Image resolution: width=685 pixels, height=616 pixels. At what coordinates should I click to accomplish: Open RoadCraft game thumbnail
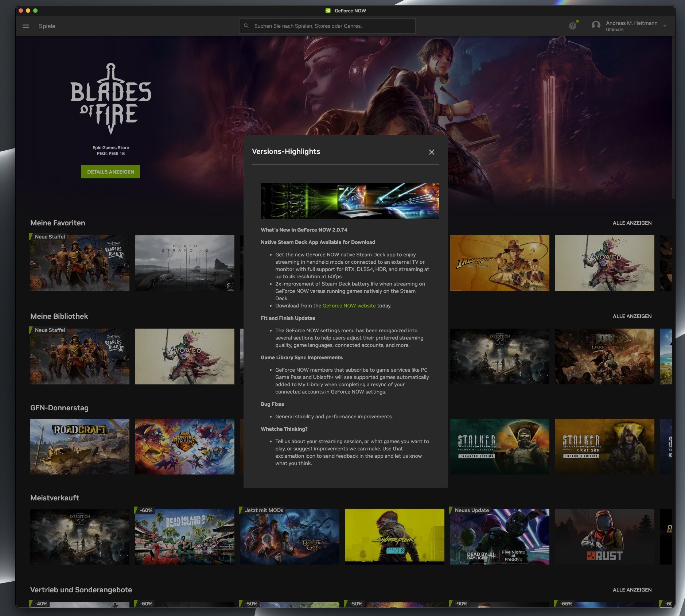pyautogui.click(x=80, y=446)
